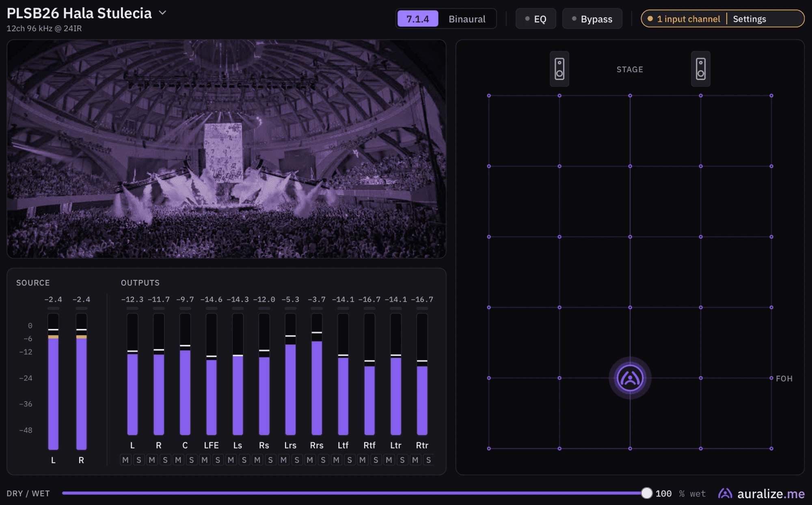Click the STAGE label
The image size is (812, 505).
coord(630,69)
